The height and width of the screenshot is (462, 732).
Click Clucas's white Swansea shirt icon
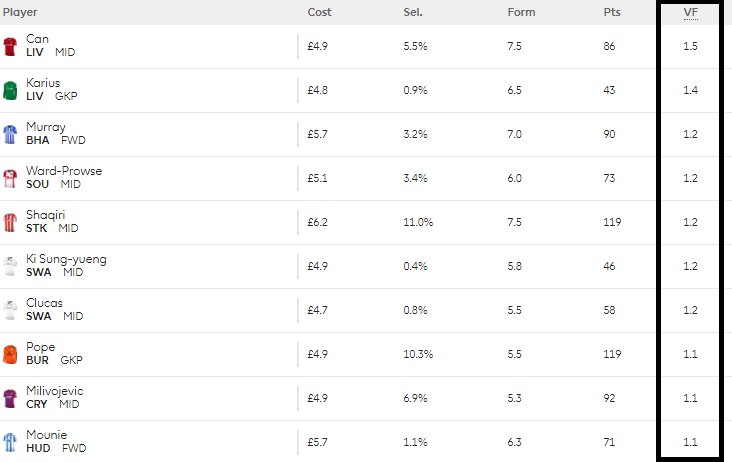click(10, 310)
